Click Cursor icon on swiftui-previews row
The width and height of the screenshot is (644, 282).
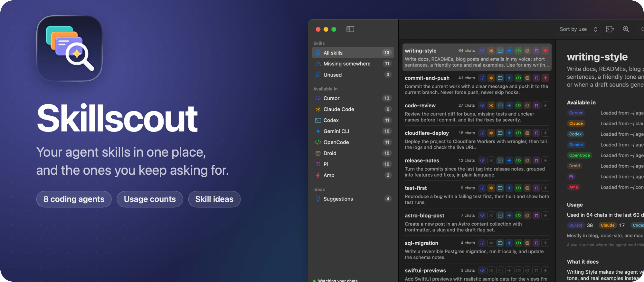click(482, 270)
